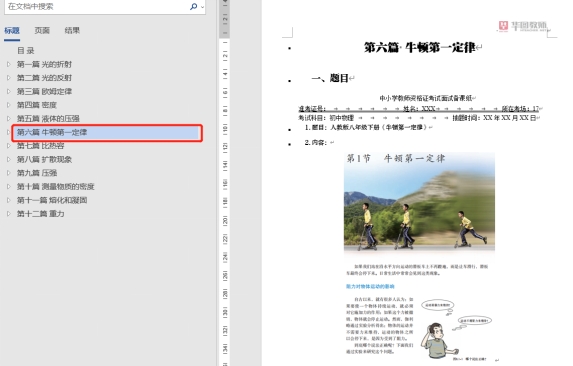Expand the 第四篇 密度 heading
This screenshot has width=573, height=366.
[9, 105]
